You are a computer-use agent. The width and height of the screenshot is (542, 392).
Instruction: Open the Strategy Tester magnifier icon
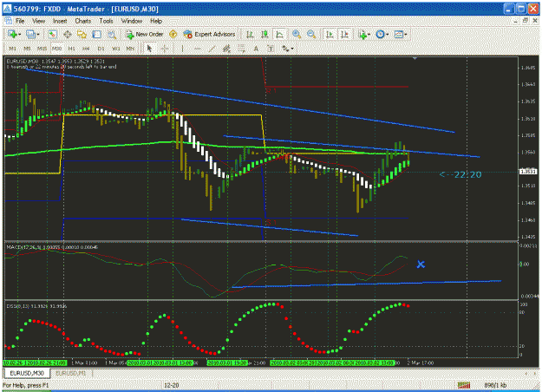pos(112,34)
